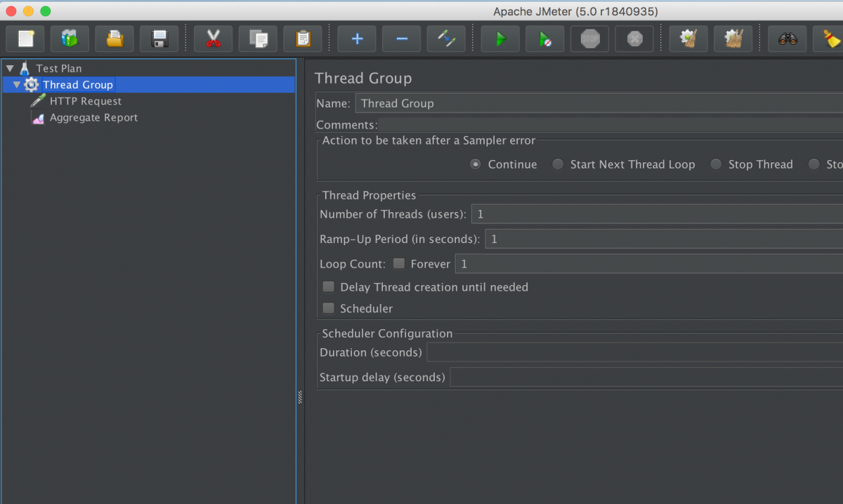Open Search with the binoculars icon
The width and height of the screenshot is (843, 504).
pos(788,39)
